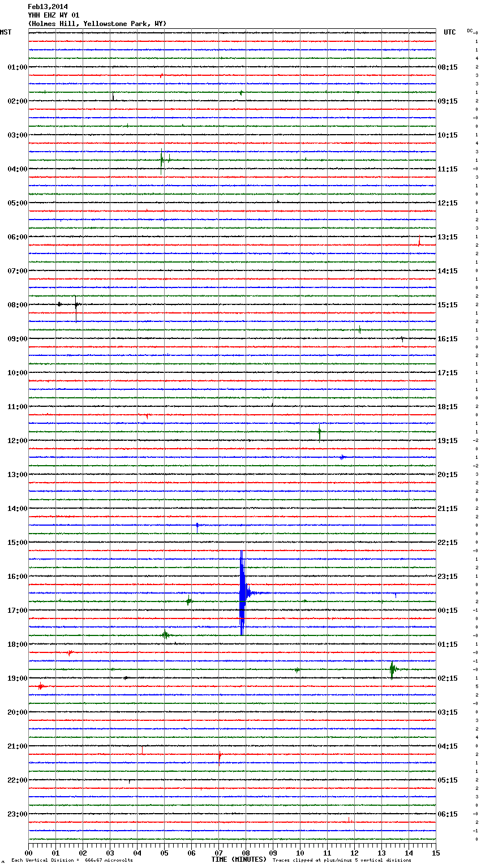Click the "22:00" MST time label
The height and width of the screenshot is (868, 481).
coord(17,780)
